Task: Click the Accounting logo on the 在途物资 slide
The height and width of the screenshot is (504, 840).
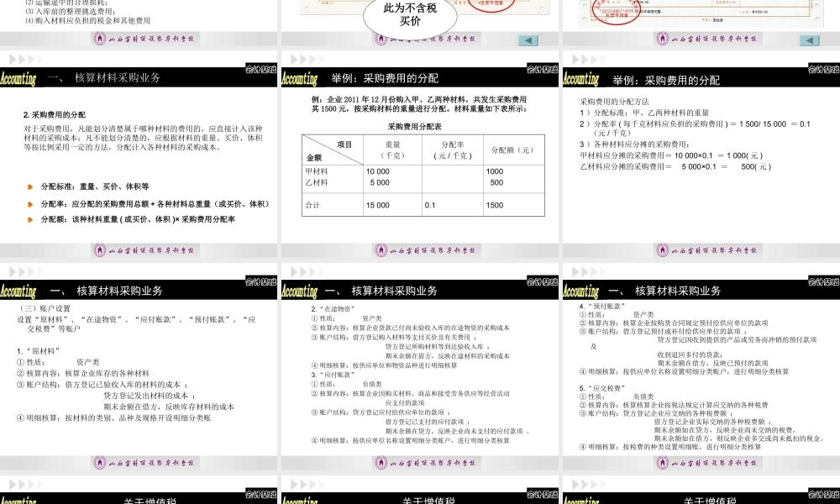Action: point(300,291)
